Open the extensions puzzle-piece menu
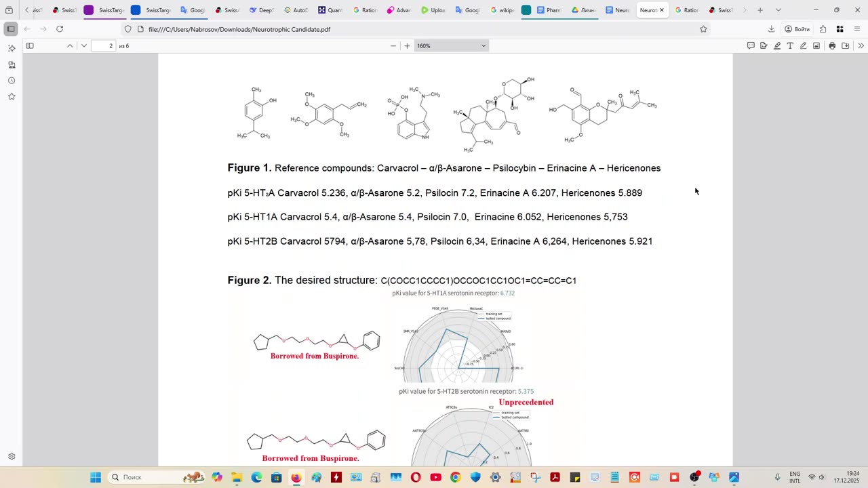 point(823,29)
